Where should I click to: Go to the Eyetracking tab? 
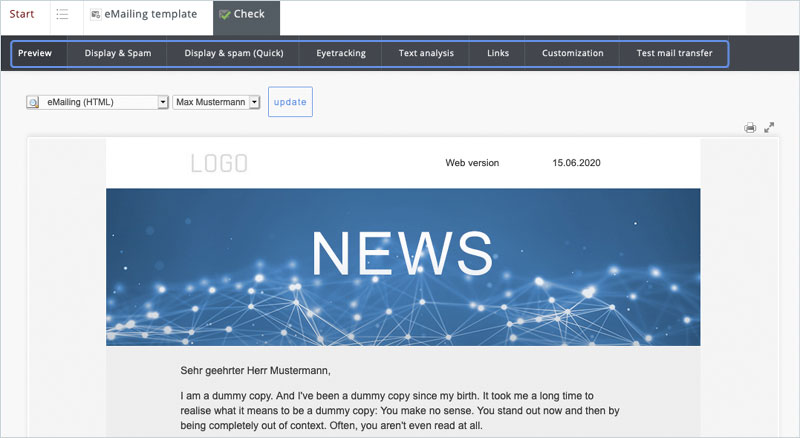click(341, 53)
